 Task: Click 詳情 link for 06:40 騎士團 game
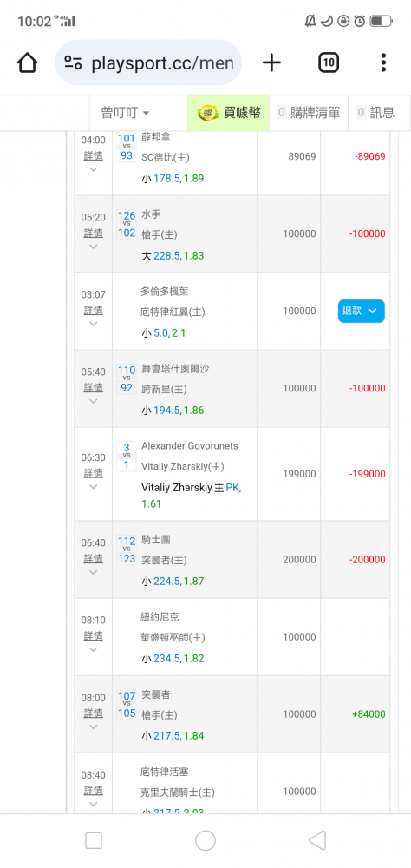pos(93,558)
